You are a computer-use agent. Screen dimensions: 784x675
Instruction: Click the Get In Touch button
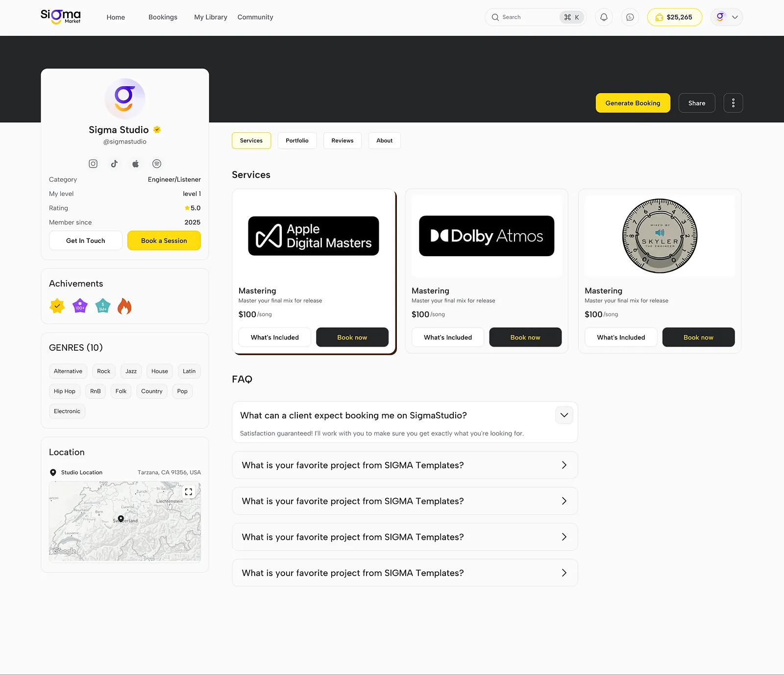[86, 241]
